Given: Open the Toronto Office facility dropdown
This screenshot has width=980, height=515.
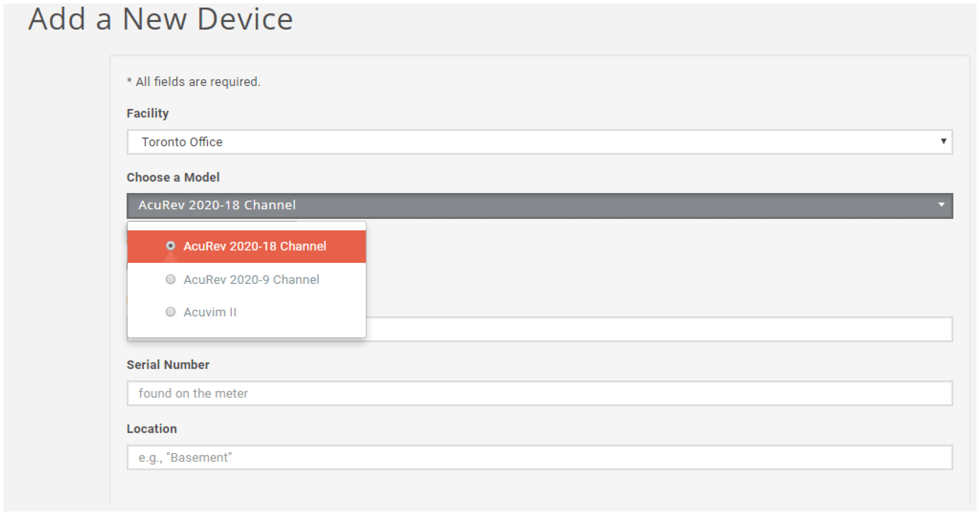Looking at the screenshot, I should pyautogui.click(x=539, y=142).
